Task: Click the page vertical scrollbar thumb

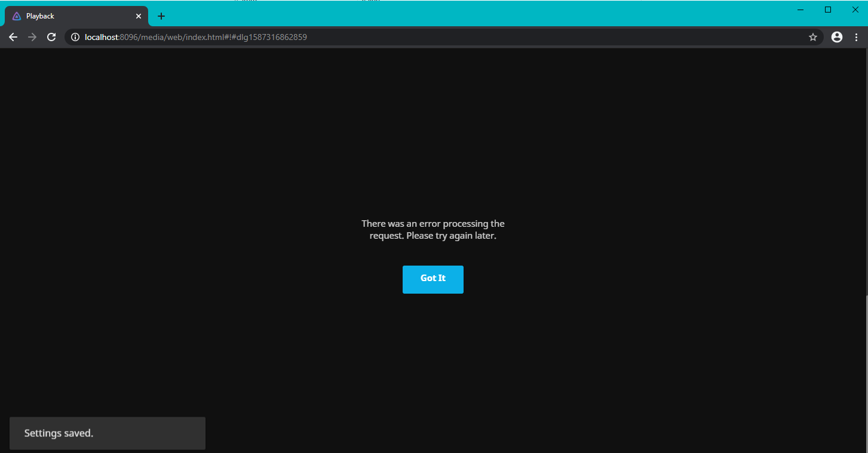Action: pyautogui.click(x=867, y=373)
